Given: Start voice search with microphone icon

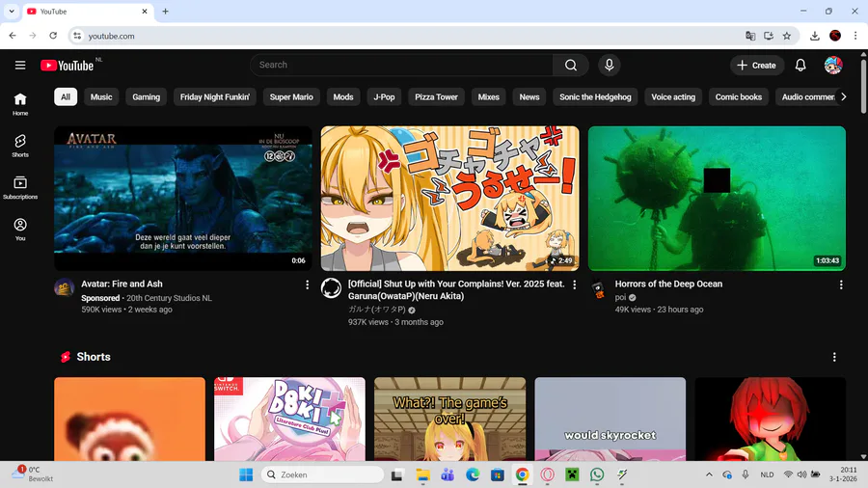Looking at the screenshot, I should pyautogui.click(x=609, y=66).
